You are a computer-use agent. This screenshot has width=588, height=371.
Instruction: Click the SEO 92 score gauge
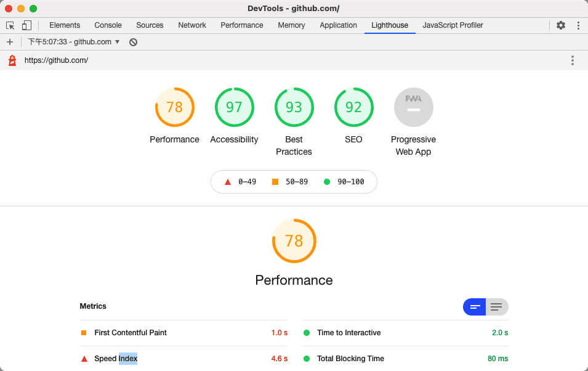tap(353, 107)
